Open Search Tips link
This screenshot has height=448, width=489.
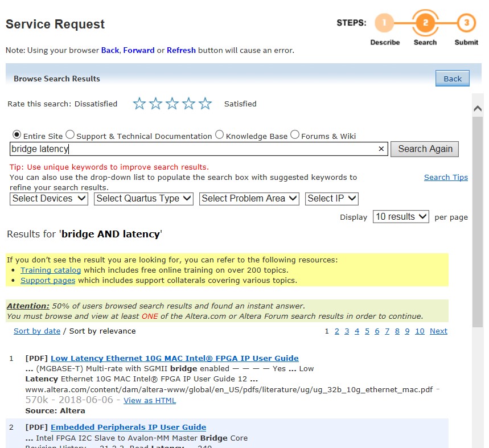(x=446, y=178)
